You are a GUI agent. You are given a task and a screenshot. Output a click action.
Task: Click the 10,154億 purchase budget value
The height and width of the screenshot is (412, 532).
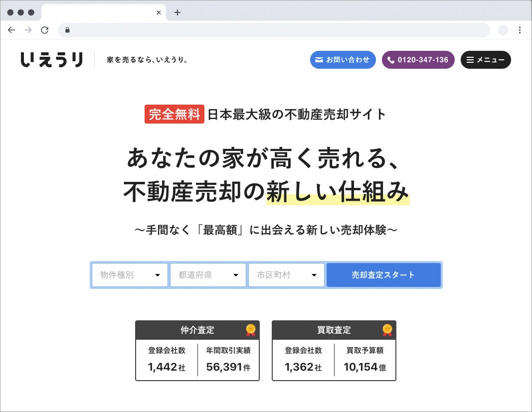[x=365, y=367]
